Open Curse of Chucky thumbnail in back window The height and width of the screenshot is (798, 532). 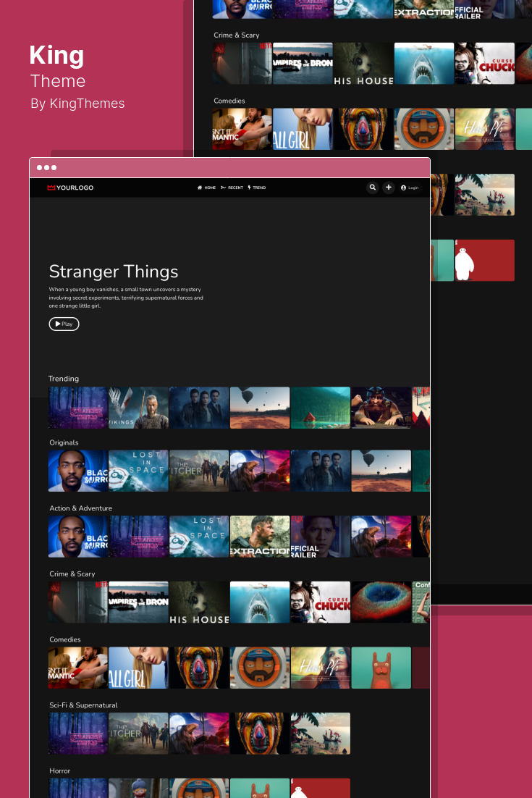click(485, 64)
